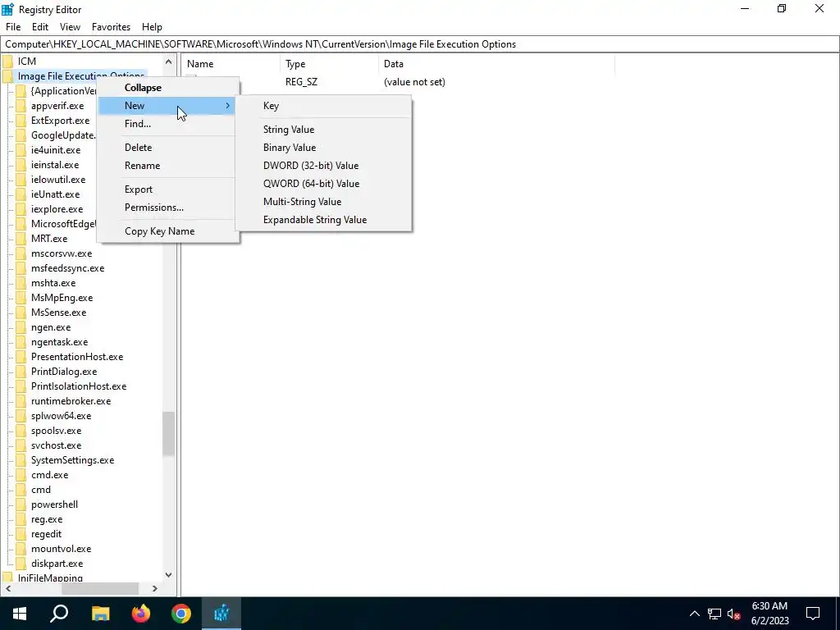The image size is (840, 630).
Task: Select the mountvol.exe key
Action: click(61, 549)
